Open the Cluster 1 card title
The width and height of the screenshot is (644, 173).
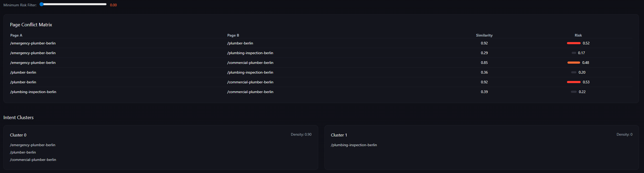click(x=339, y=135)
